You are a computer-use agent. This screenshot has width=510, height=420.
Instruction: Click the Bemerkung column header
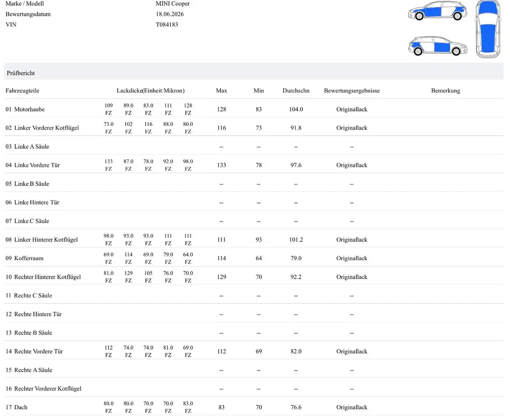click(x=446, y=91)
